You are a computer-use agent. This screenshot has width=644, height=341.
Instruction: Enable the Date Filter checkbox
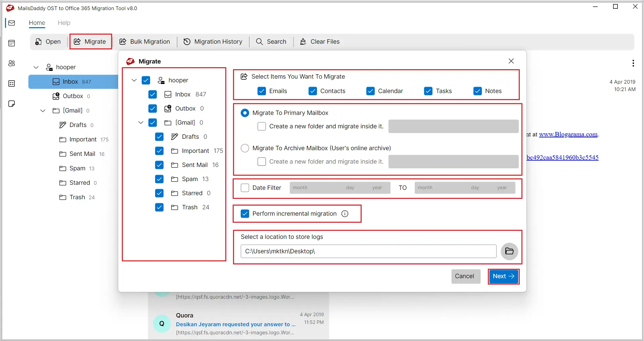[x=245, y=188]
